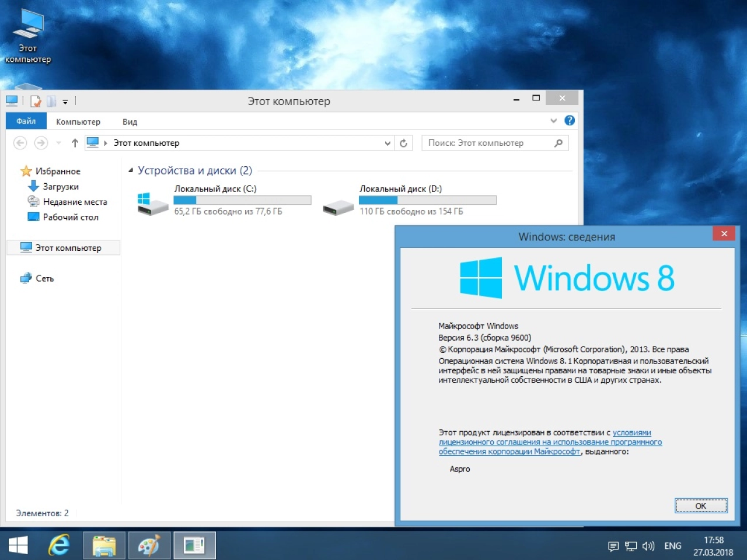Open Explorer help question mark icon
Viewport: 747px width, 560px height.
tap(570, 121)
